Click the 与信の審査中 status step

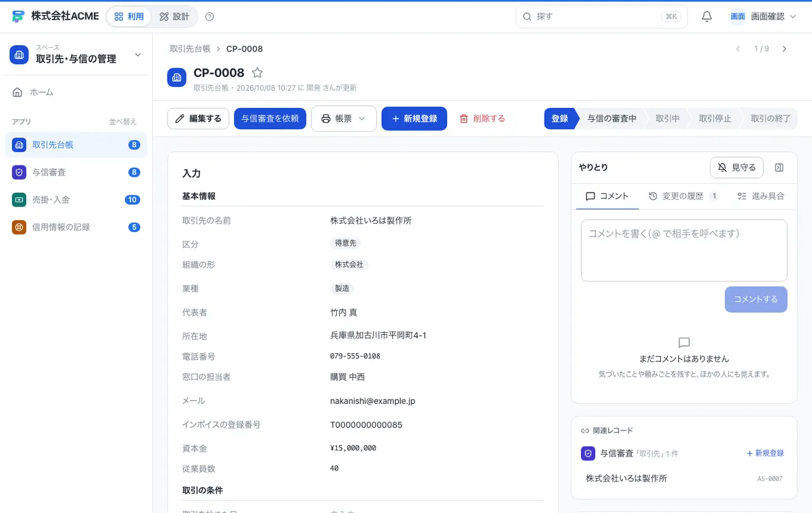click(x=612, y=119)
